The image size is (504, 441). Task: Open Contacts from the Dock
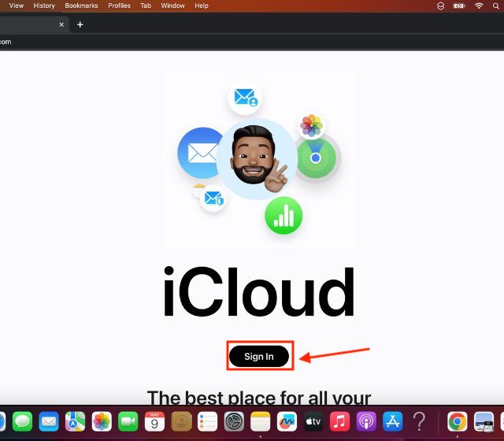pyautogui.click(x=181, y=421)
